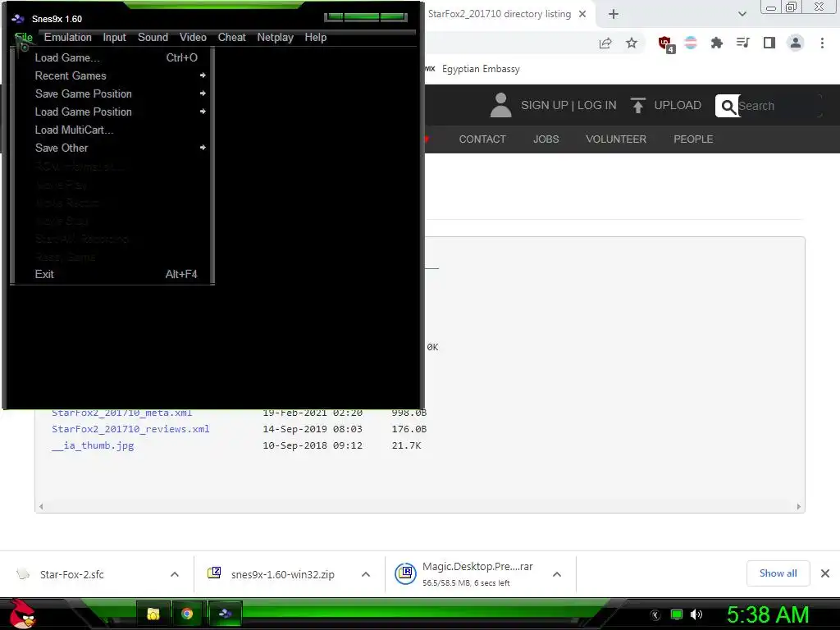Viewport: 840px width, 630px height.
Task: Click the share page icon in Chrome
Action: (x=605, y=43)
